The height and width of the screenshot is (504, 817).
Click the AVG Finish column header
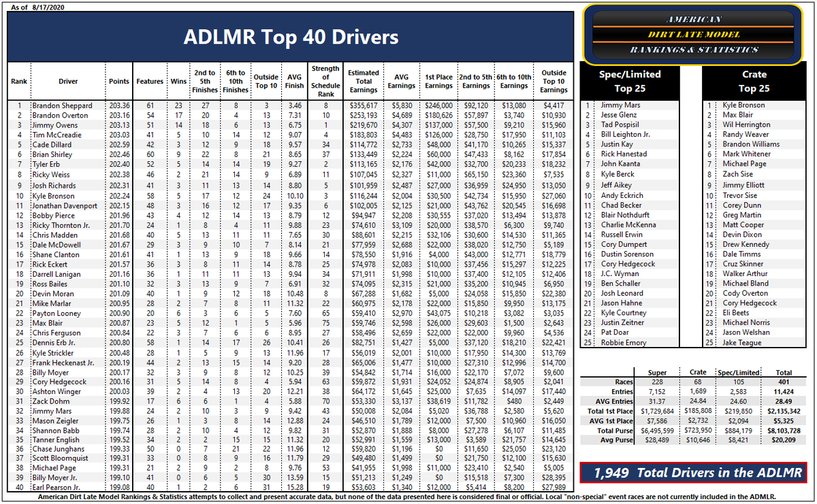point(295,81)
